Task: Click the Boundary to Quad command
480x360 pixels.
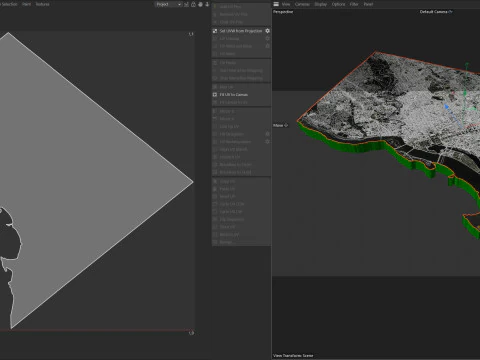Action: [x=235, y=172]
